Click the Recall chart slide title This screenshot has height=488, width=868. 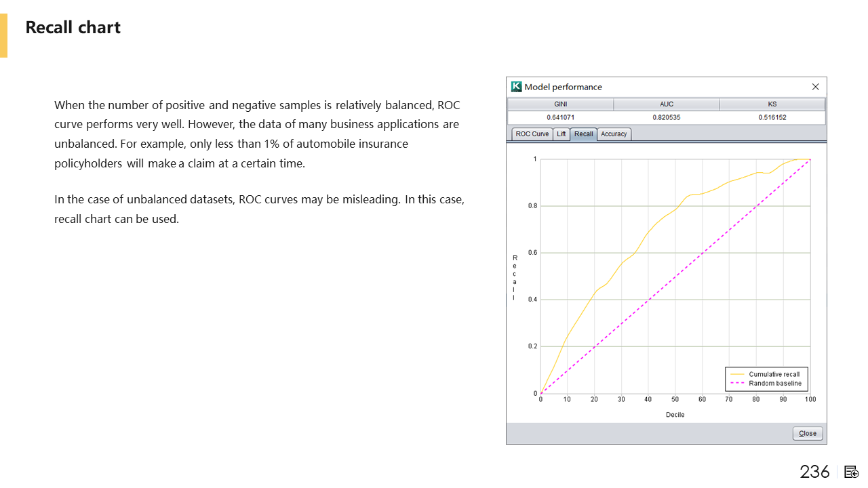73,28
